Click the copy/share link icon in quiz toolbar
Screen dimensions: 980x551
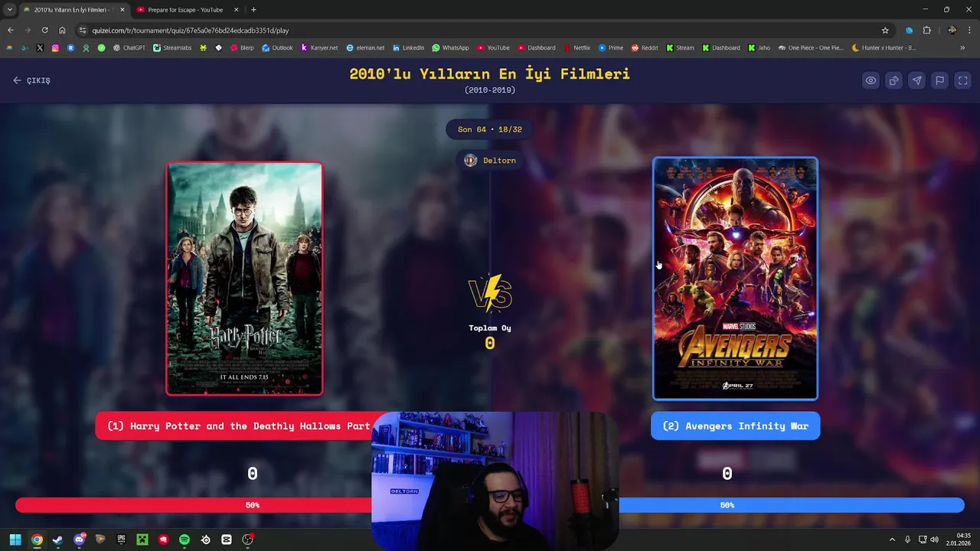click(893, 80)
